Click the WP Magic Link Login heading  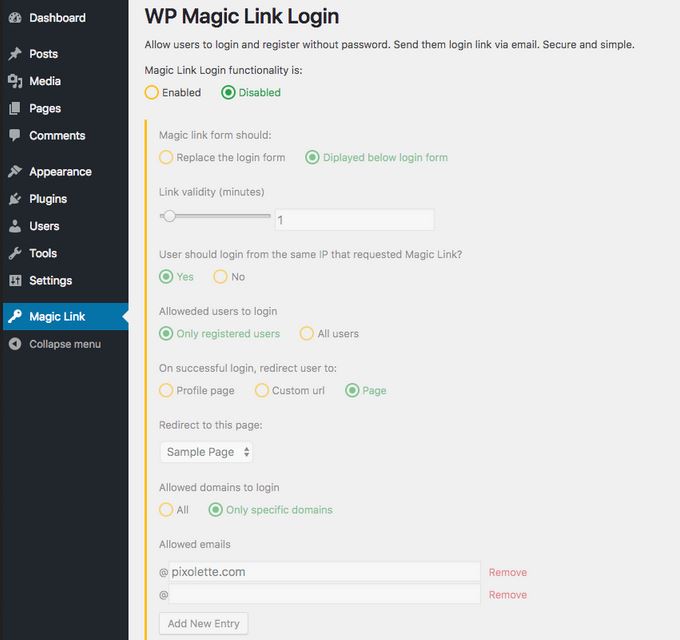[242, 16]
